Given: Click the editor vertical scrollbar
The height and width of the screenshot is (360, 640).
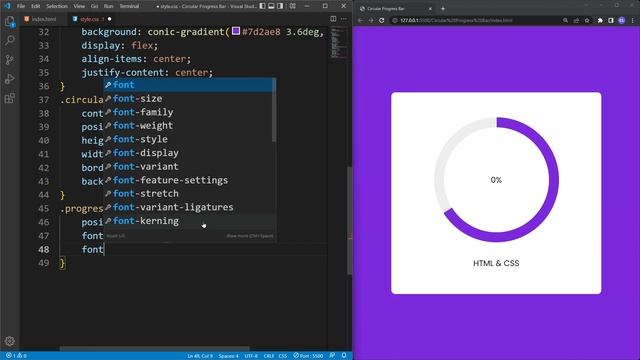Looking at the screenshot, I should [x=349, y=220].
